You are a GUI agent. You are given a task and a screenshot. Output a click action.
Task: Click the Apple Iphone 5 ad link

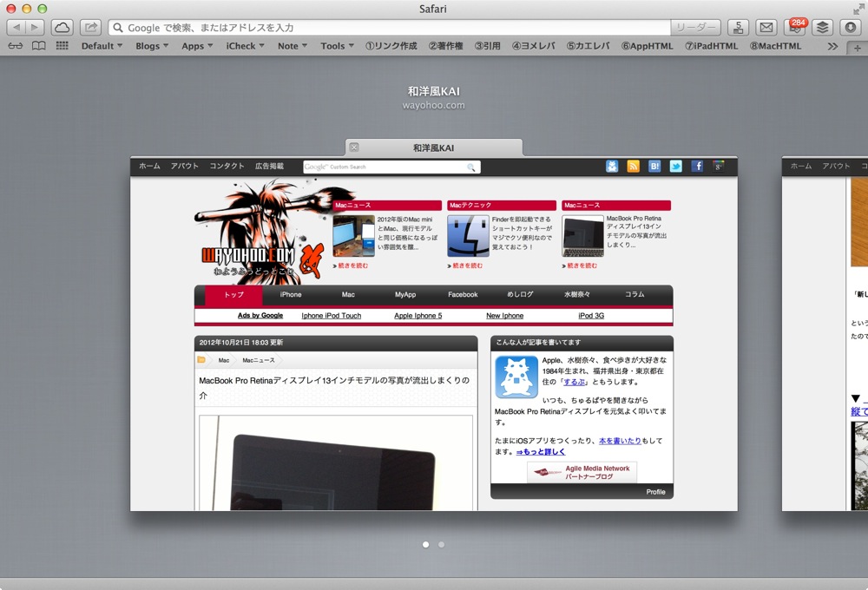pyautogui.click(x=418, y=316)
